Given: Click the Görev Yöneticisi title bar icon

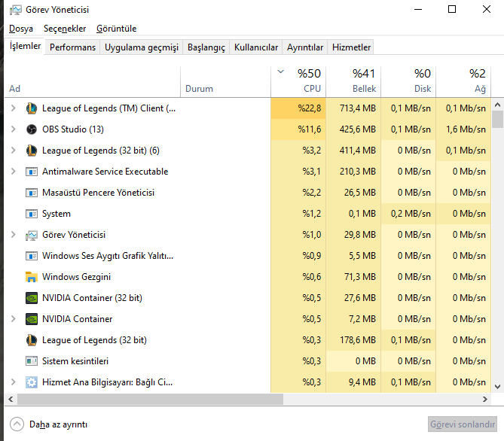Looking at the screenshot, I should (x=15, y=10).
